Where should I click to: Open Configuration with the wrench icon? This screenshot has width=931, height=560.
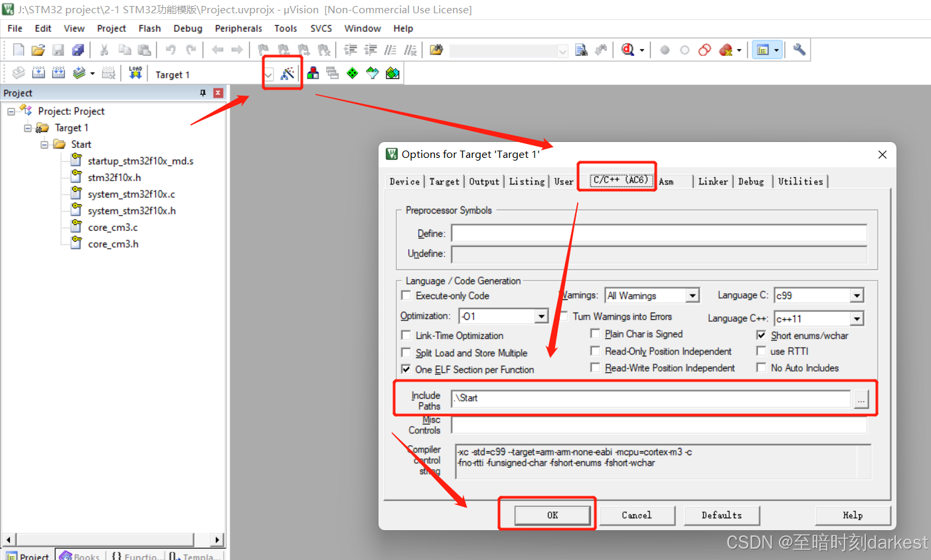coord(799,50)
